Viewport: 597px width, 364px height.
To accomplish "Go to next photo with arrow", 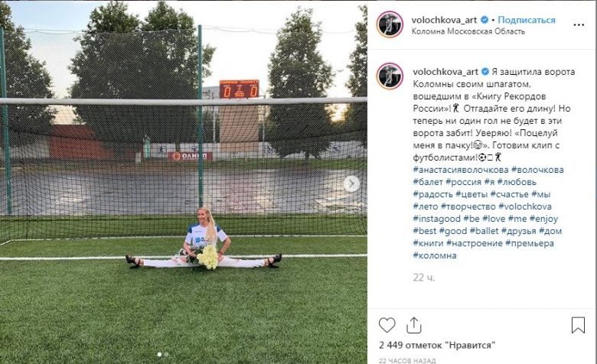I will tap(351, 184).
